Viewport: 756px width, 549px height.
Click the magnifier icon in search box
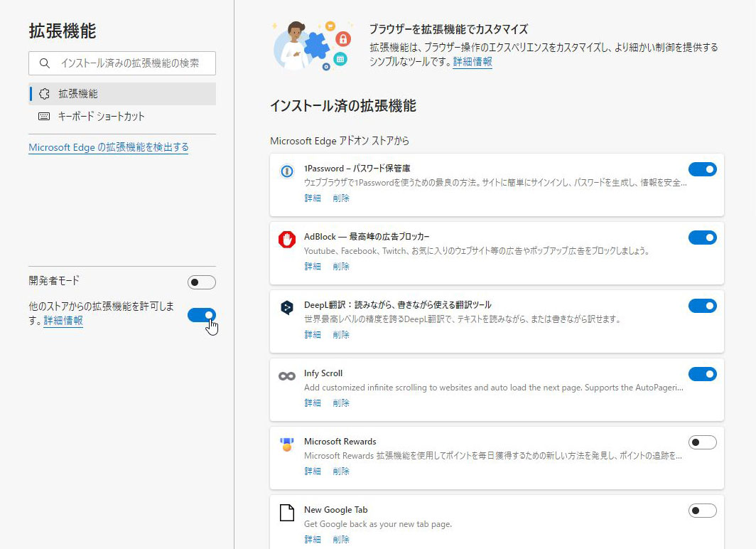tap(45, 63)
